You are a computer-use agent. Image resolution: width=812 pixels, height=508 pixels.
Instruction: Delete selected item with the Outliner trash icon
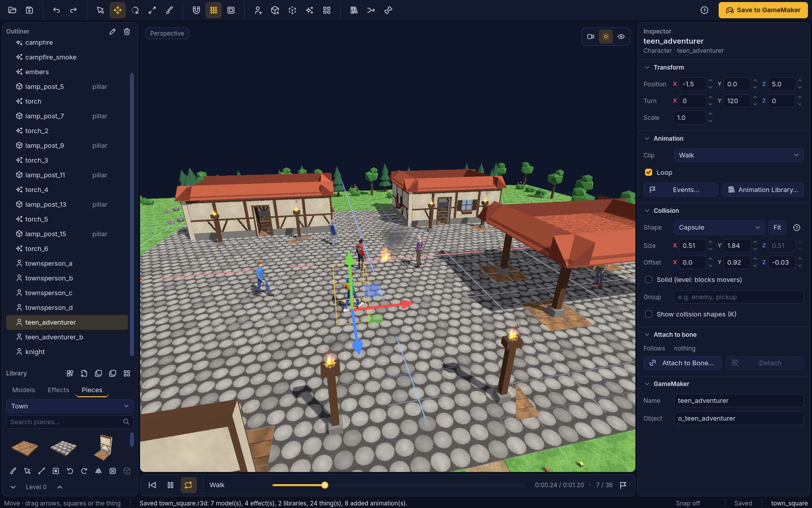127,31
